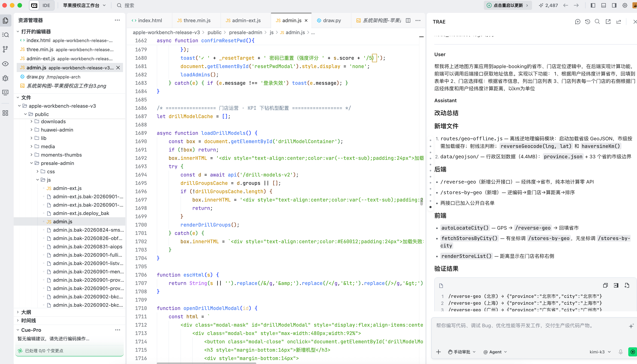Toggle the right side panel layout button
Image resolution: width=637 pixels, height=364 pixels.
tap(614, 5)
